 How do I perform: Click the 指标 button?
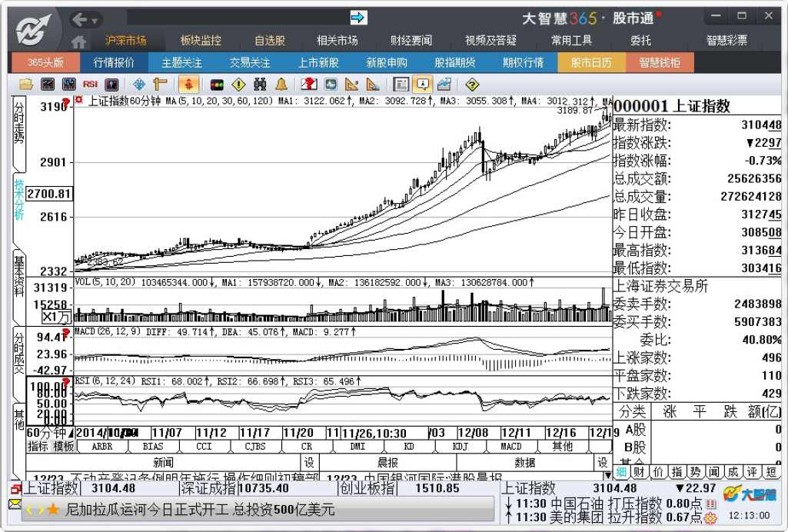coord(38,446)
